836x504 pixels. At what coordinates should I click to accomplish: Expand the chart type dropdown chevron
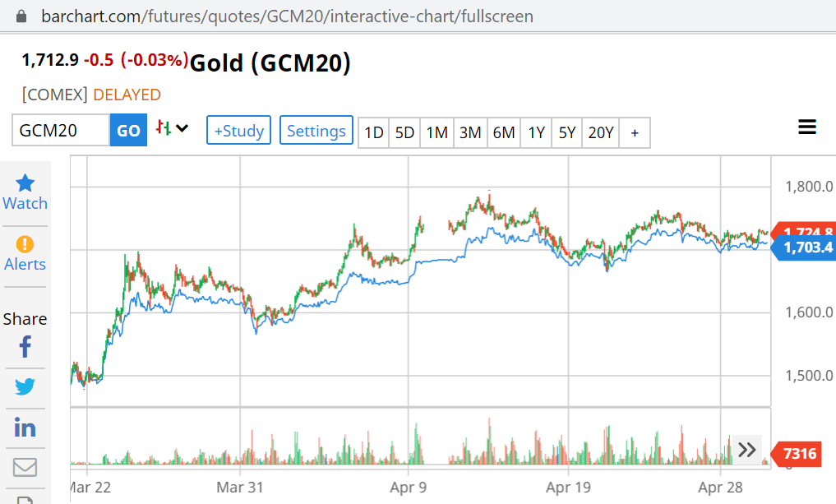click(182, 128)
